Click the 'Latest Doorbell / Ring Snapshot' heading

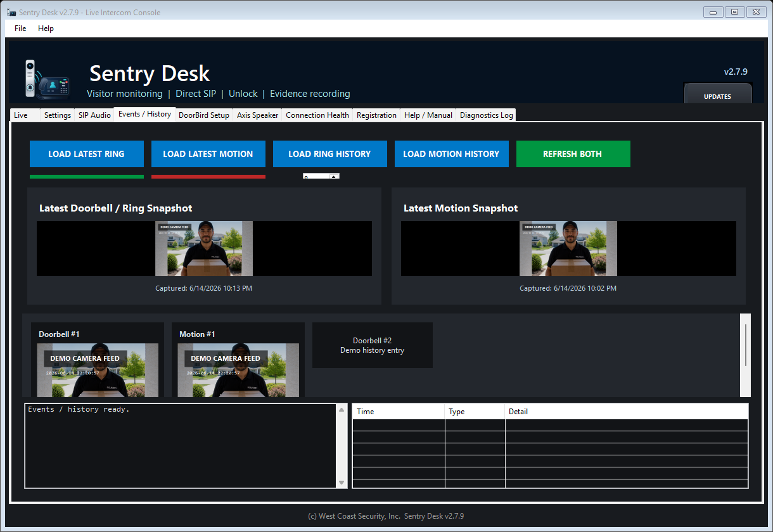pos(116,208)
